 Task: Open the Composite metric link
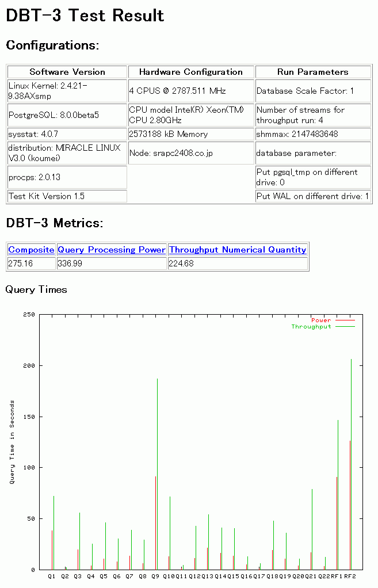point(31,250)
